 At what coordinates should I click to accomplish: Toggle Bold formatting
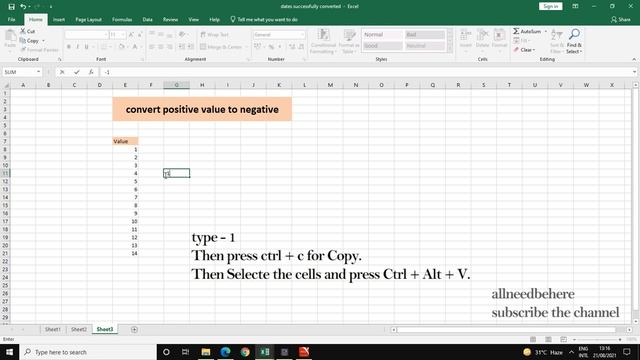(69, 47)
